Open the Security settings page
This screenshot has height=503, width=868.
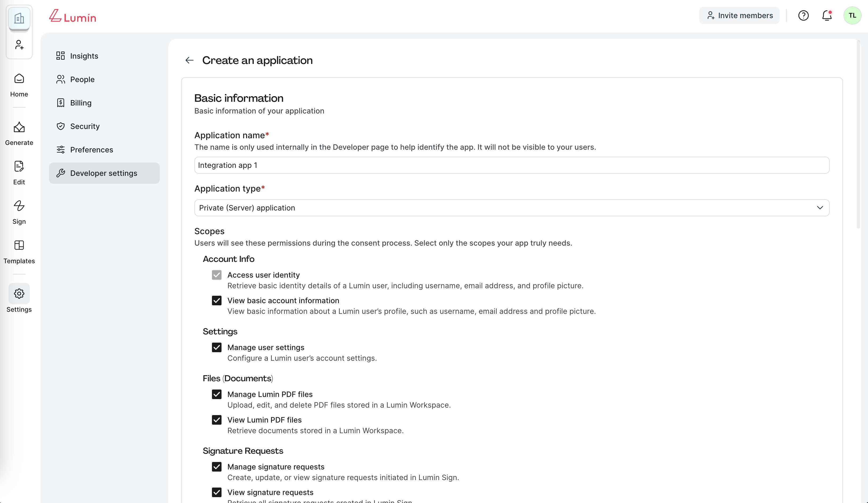pos(85,126)
